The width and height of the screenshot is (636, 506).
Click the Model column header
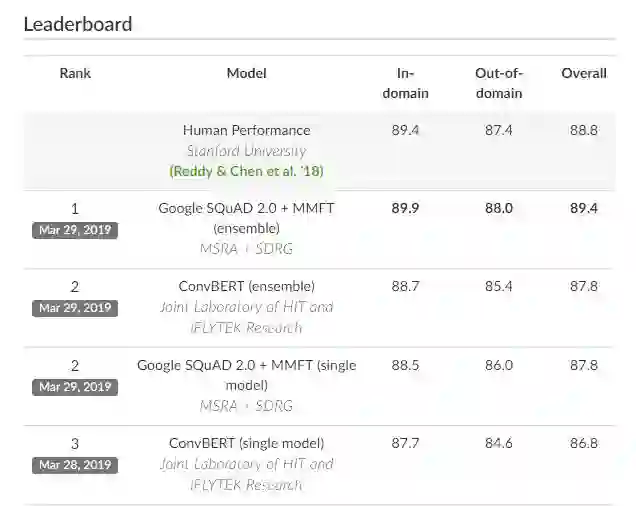click(246, 73)
